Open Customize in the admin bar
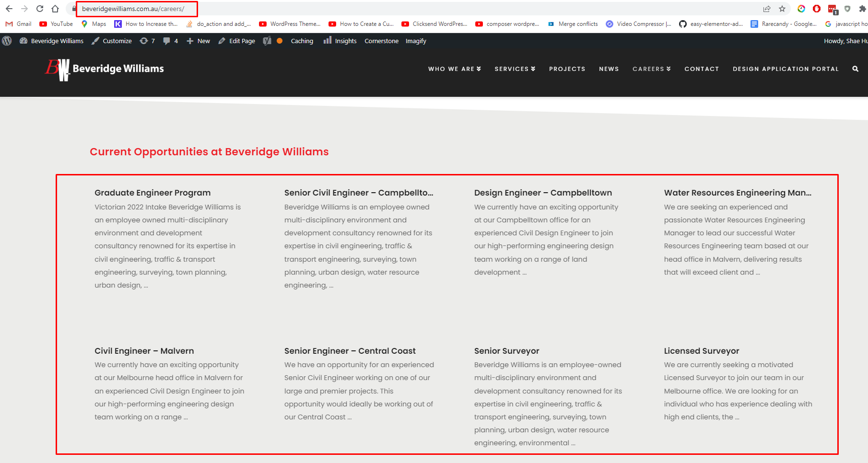The height and width of the screenshot is (463, 868). pyautogui.click(x=112, y=41)
